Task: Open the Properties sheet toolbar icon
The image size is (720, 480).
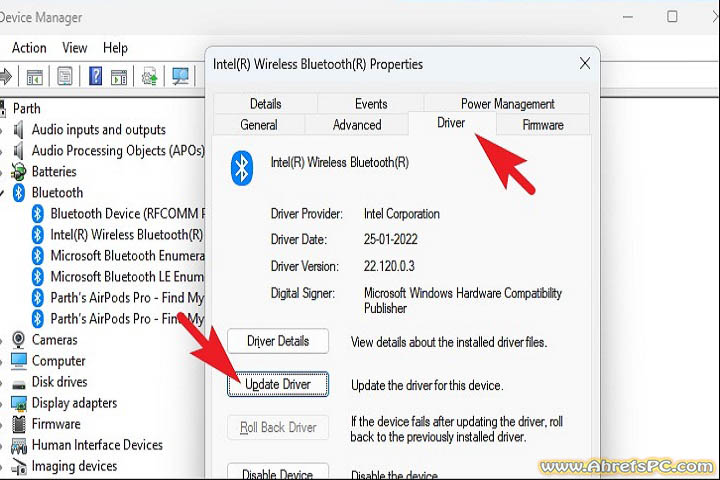Action: 65,76
